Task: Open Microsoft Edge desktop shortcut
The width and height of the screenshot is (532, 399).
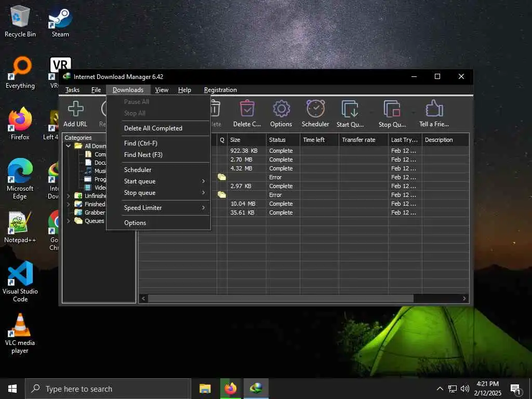Action: pos(20,179)
